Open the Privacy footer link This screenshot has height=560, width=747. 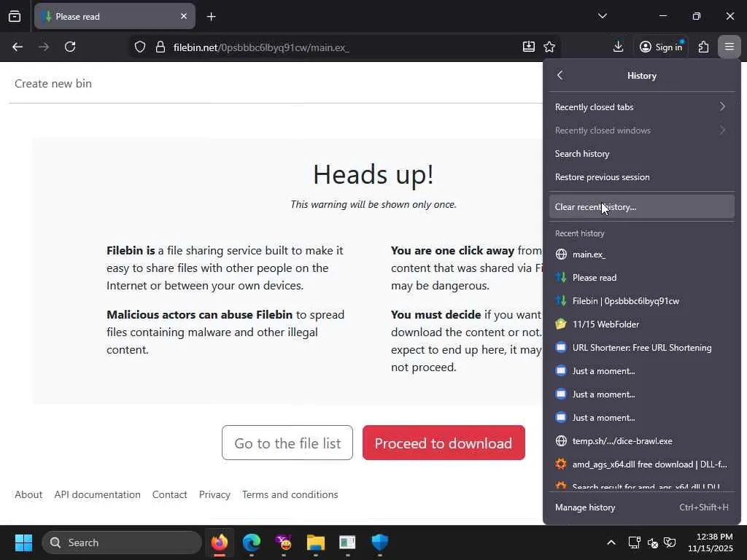214,494
